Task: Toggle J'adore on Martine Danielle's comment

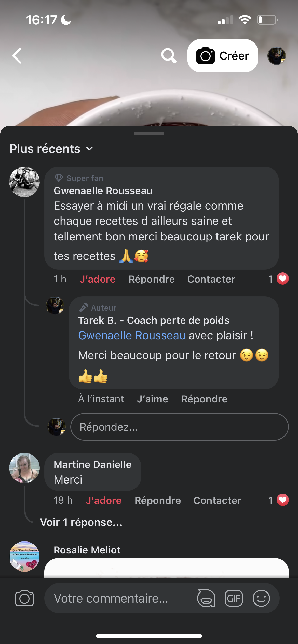Action: [103, 500]
